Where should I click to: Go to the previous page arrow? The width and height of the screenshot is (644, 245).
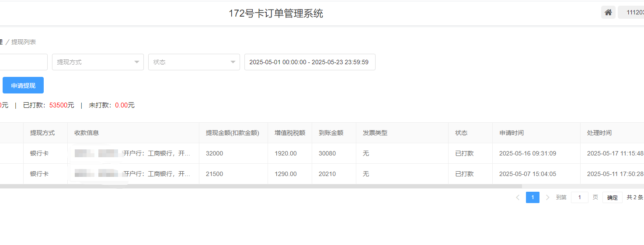coord(518,197)
